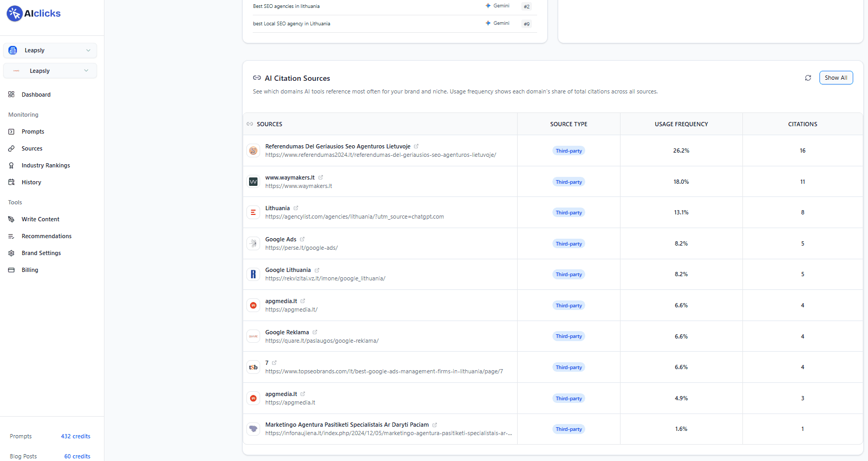The image size is (868, 461).
Task: Click Third-party badge in waymakers row
Action: pos(569,182)
